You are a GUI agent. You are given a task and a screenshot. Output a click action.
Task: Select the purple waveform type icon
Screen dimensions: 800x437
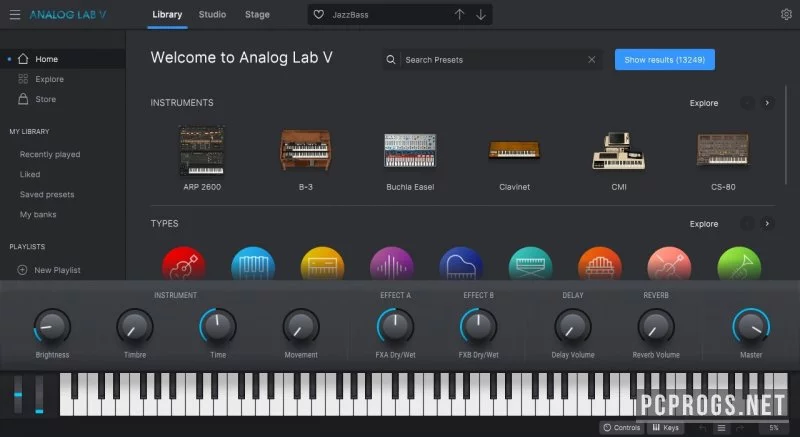pyautogui.click(x=392, y=264)
